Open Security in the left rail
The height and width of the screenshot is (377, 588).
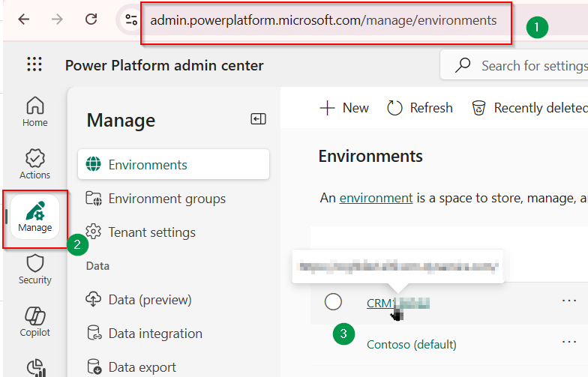(34, 270)
